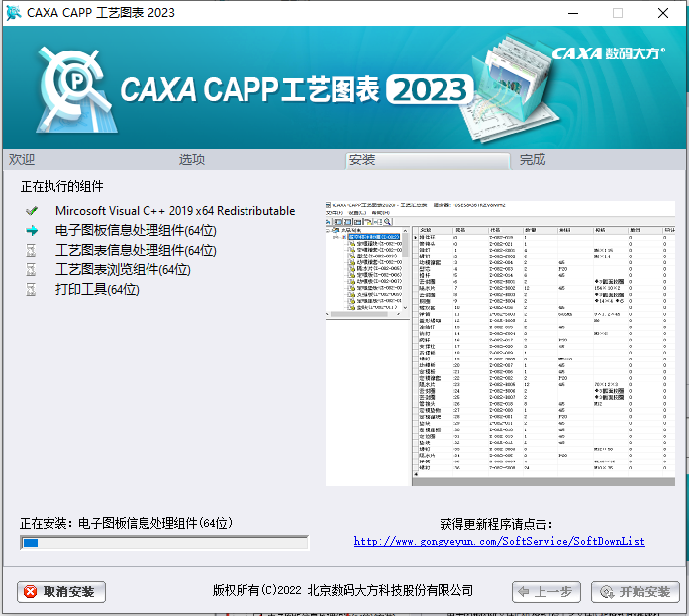Go to the 完成 step tab
Screen dimensions: 689x616
coord(533,159)
